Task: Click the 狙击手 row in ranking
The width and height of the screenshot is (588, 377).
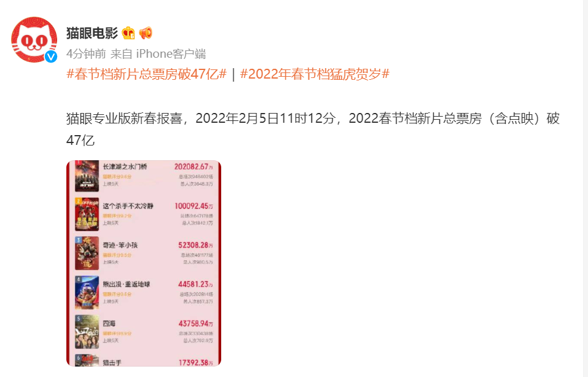Action: click(144, 360)
